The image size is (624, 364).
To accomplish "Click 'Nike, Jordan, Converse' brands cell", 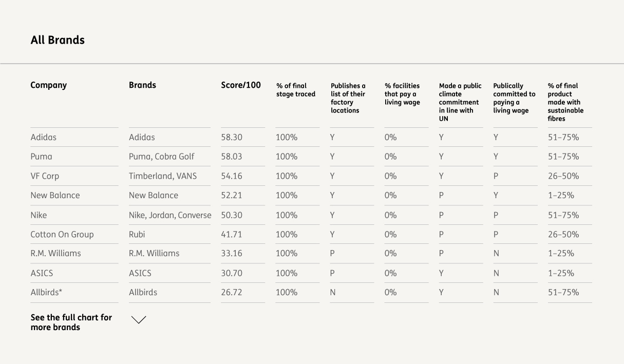I will (x=170, y=215).
